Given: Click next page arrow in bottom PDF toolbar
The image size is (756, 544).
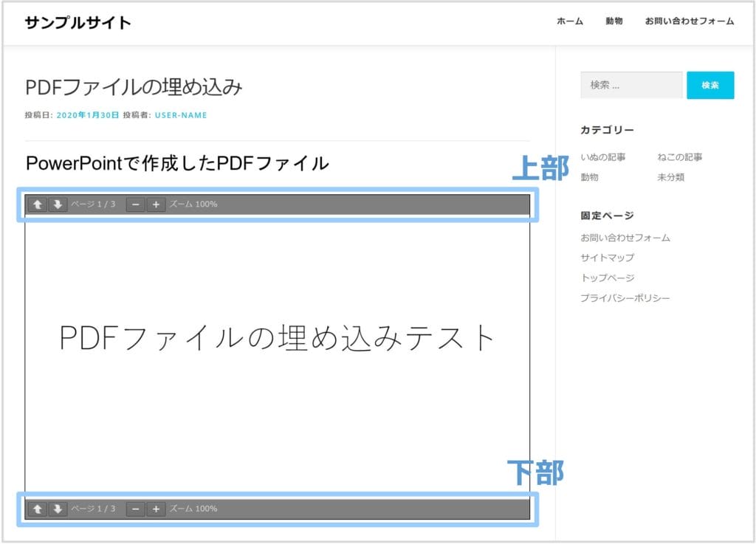Looking at the screenshot, I should click(58, 509).
